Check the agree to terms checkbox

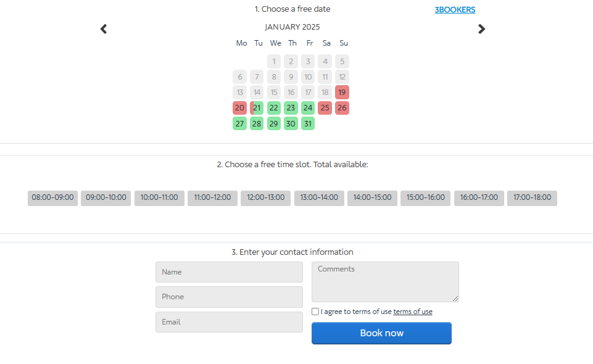click(x=315, y=312)
